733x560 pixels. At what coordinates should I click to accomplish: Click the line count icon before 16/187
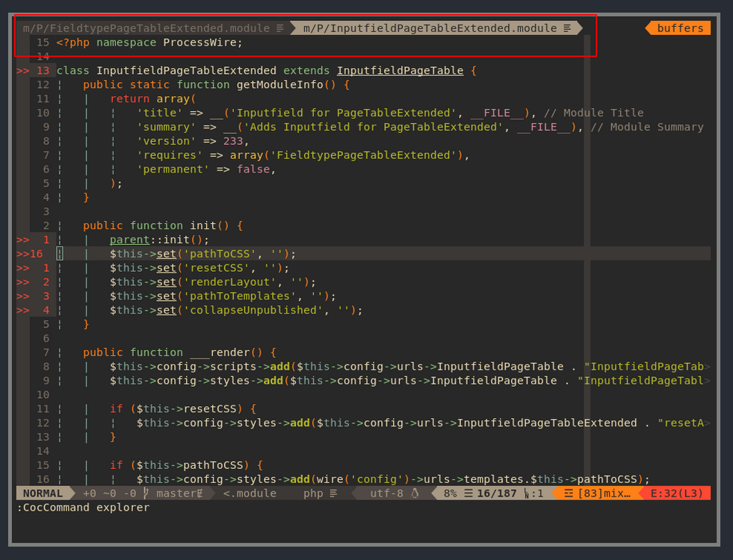pos(468,494)
